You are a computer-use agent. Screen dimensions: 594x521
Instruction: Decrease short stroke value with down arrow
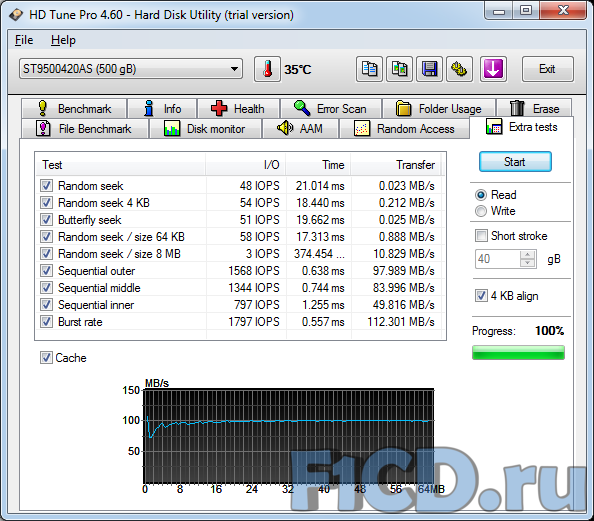pyautogui.click(x=527, y=263)
